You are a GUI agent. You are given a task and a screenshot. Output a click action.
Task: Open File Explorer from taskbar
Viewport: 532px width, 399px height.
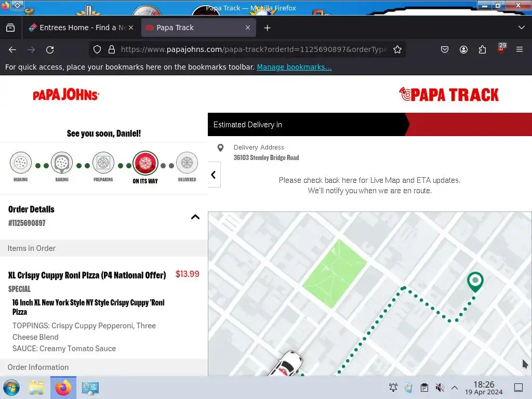36,388
